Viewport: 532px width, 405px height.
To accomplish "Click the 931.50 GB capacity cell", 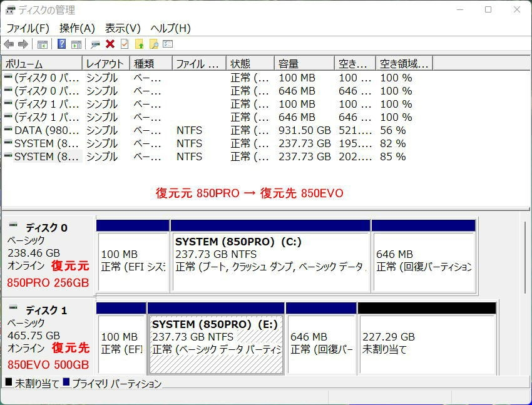I will (304, 130).
